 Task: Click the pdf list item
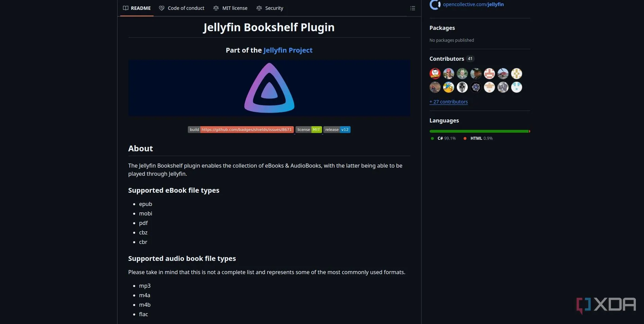pos(143,223)
